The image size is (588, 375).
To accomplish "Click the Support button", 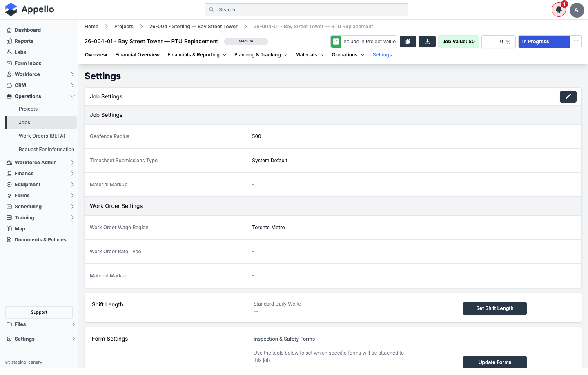I will [39, 312].
